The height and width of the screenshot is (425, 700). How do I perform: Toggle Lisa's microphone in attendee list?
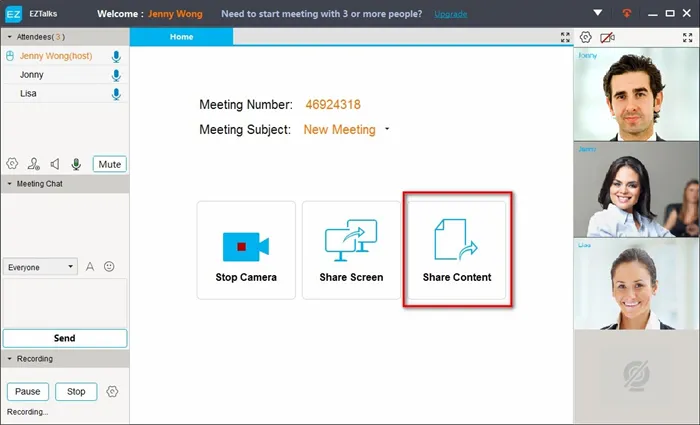[x=116, y=94]
